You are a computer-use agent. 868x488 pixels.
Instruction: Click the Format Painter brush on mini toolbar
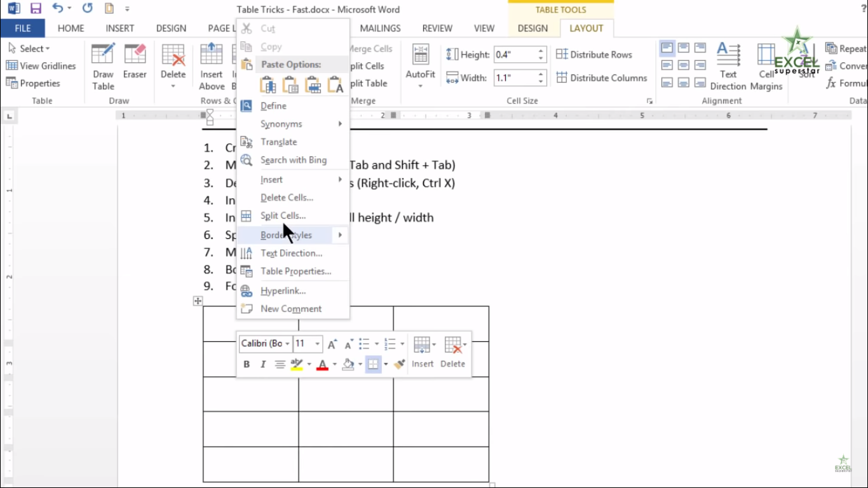[x=399, y=364]
